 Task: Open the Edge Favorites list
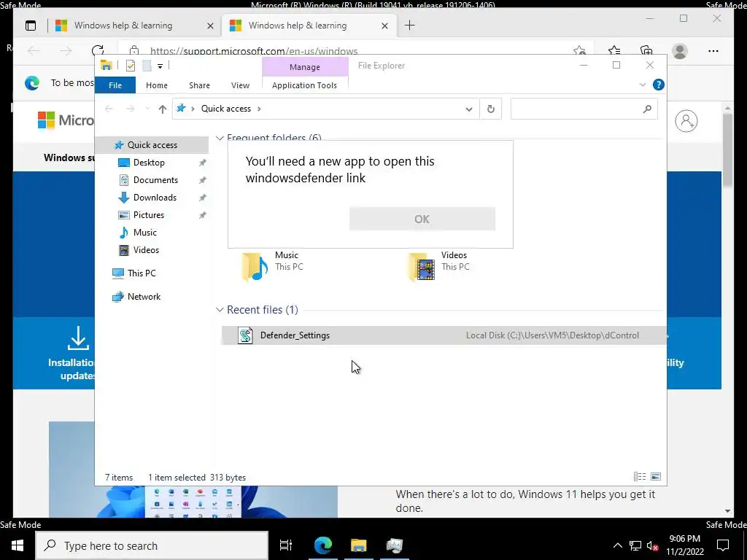(x=614, y=51)
